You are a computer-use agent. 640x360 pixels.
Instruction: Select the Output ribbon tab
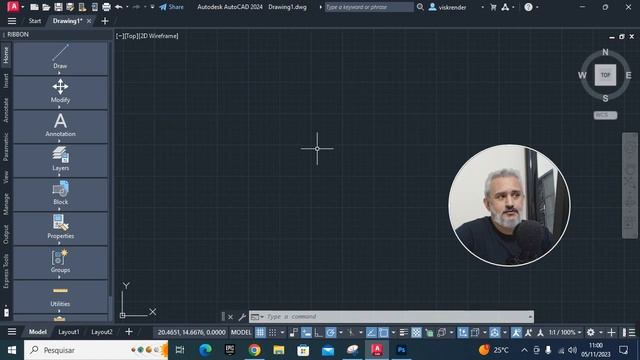point(6,234)
